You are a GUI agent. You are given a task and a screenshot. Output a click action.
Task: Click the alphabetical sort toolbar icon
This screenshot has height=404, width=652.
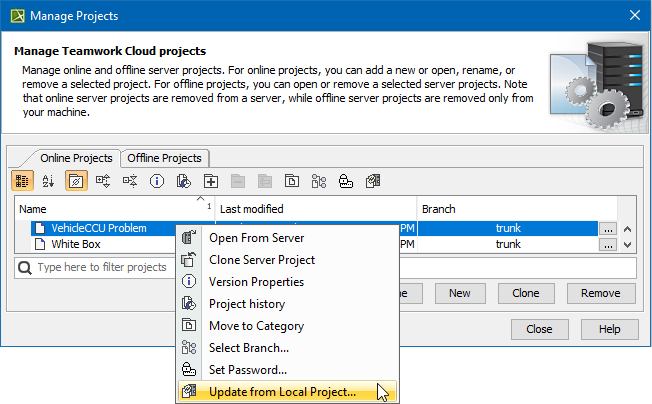(49, 181)
